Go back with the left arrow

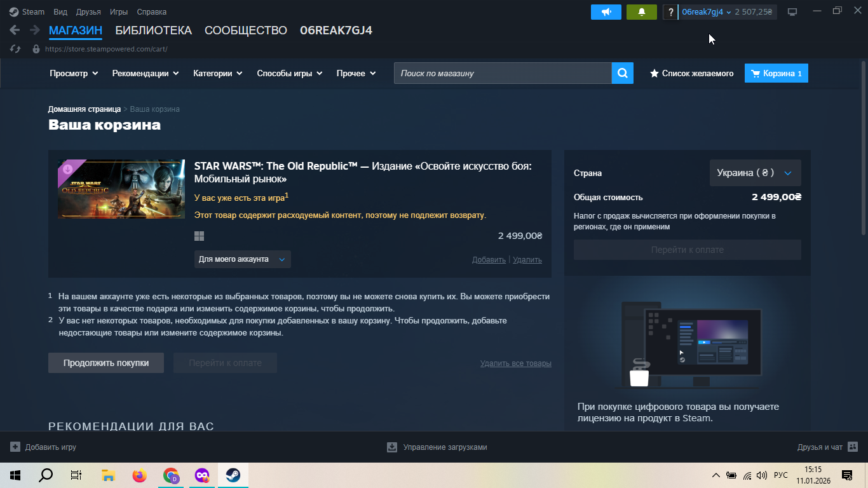click(x=15, y=30)
